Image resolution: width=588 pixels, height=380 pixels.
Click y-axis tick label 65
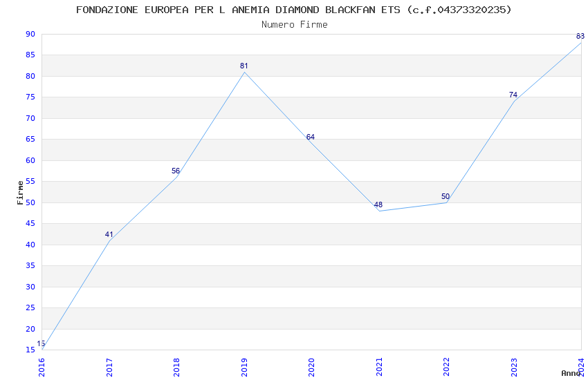[30, 139]
